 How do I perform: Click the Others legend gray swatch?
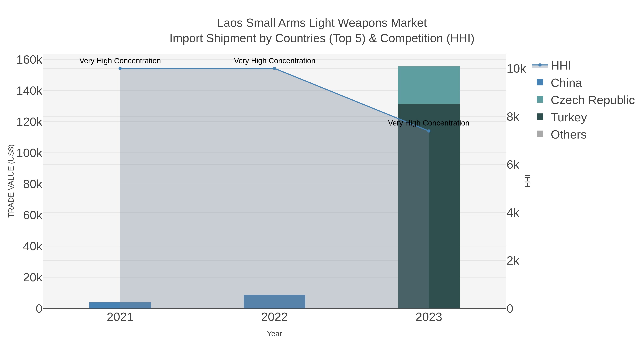540,134
